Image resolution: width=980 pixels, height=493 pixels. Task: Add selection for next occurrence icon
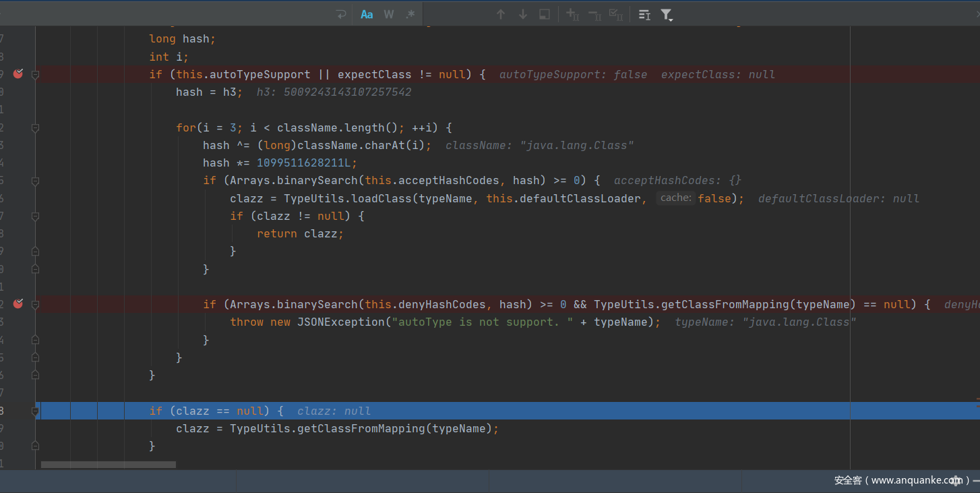(572, 14)
